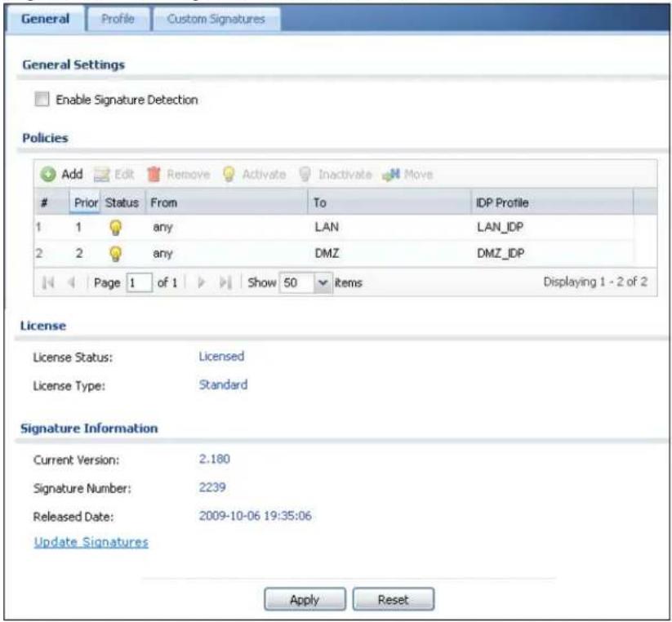Click the Page number input field

[x=139, y=282]
